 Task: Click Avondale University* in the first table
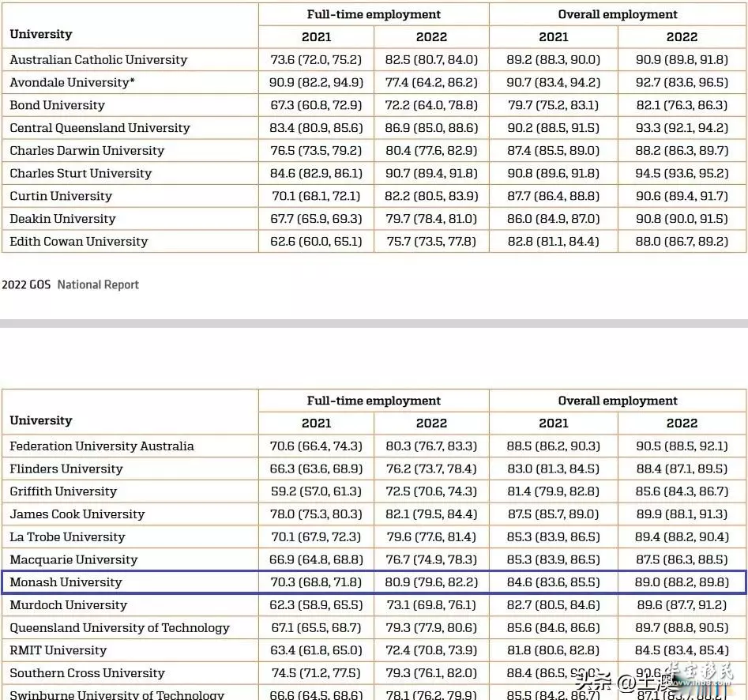point(72,82)
